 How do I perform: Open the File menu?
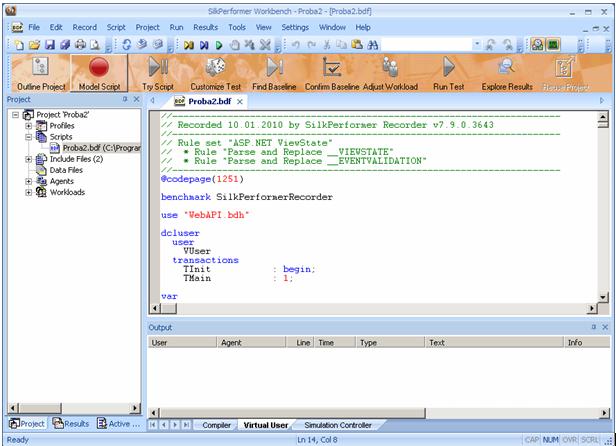pyautogui.click(x=34, y=28)
